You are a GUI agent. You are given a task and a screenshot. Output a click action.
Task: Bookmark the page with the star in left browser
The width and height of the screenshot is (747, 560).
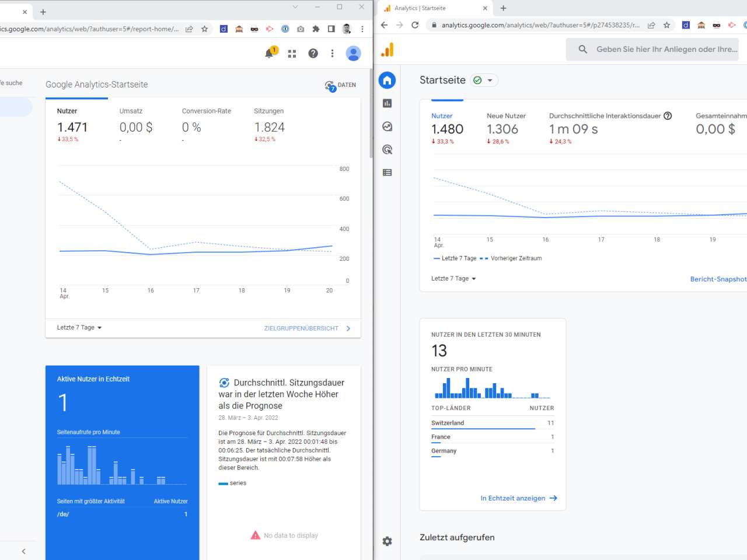tap(204, 29)
